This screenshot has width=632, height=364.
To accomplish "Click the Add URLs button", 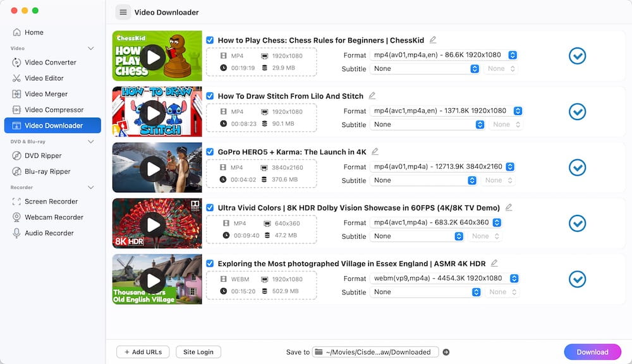I will 143,352.
